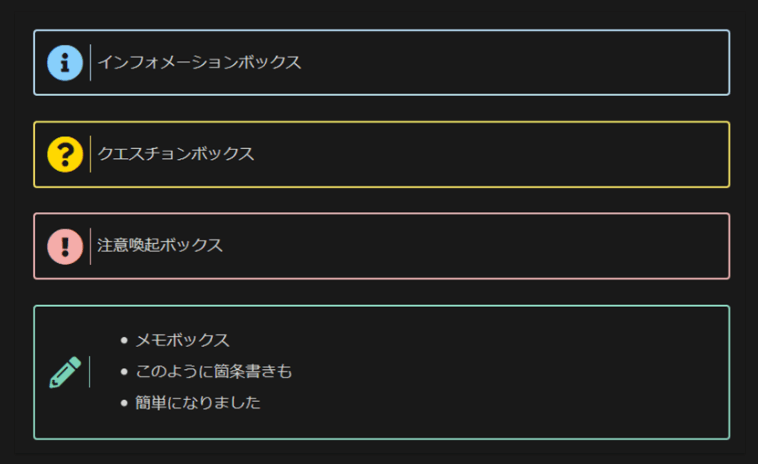The image size is (758, 464).
Task: Click the bullet point before このように箇条書きも
Action: point(124,373)
